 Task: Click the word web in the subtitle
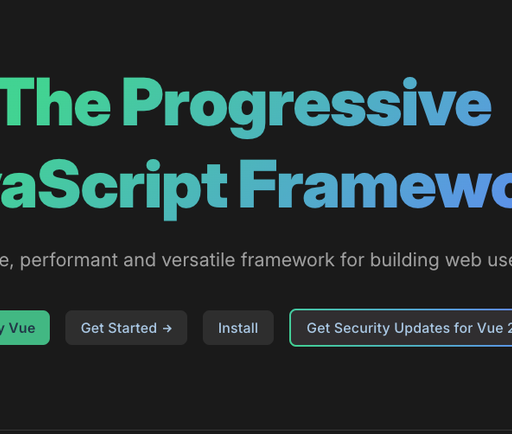click(463, 260)
